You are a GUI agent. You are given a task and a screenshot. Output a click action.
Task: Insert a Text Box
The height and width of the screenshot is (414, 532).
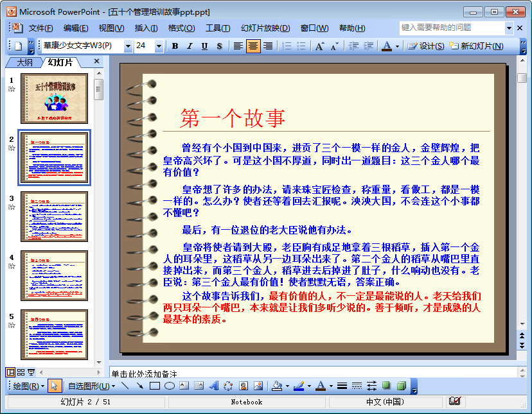click(184, 386)
